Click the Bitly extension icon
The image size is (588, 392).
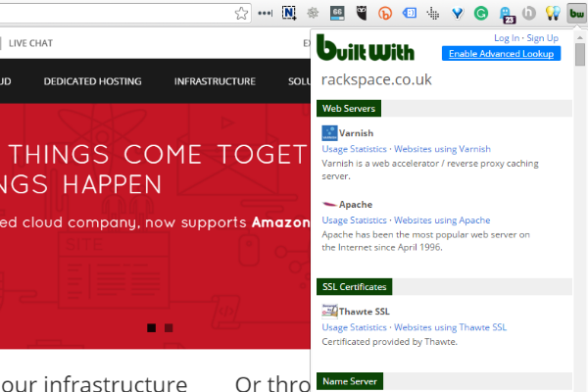[x=385, y=14]
